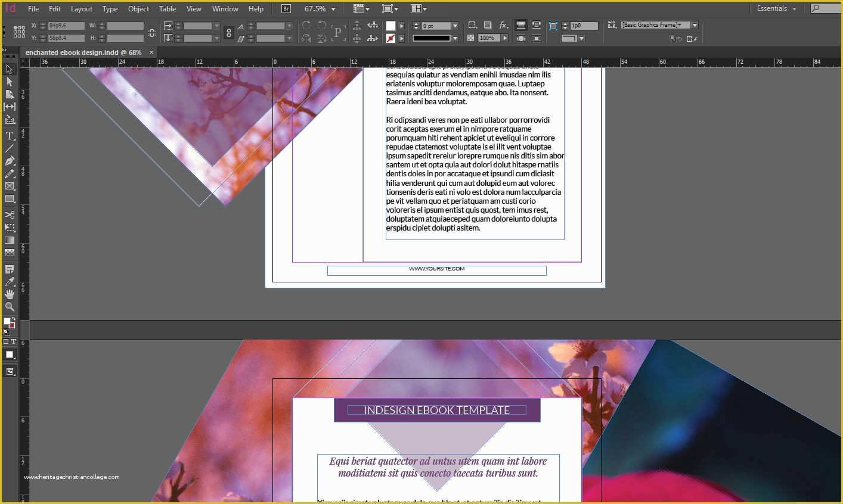Open the Edit menu
The image size is (843, 504).
tap(55, 9)
